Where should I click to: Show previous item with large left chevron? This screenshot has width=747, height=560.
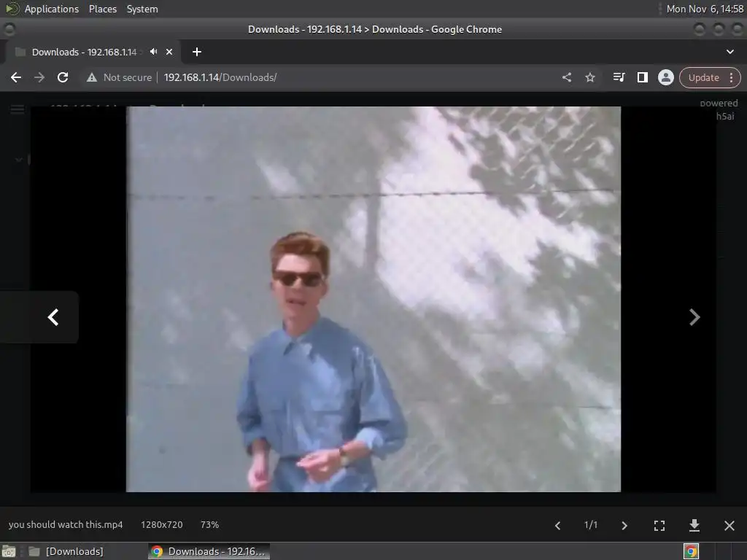click(x=53, y=317)
